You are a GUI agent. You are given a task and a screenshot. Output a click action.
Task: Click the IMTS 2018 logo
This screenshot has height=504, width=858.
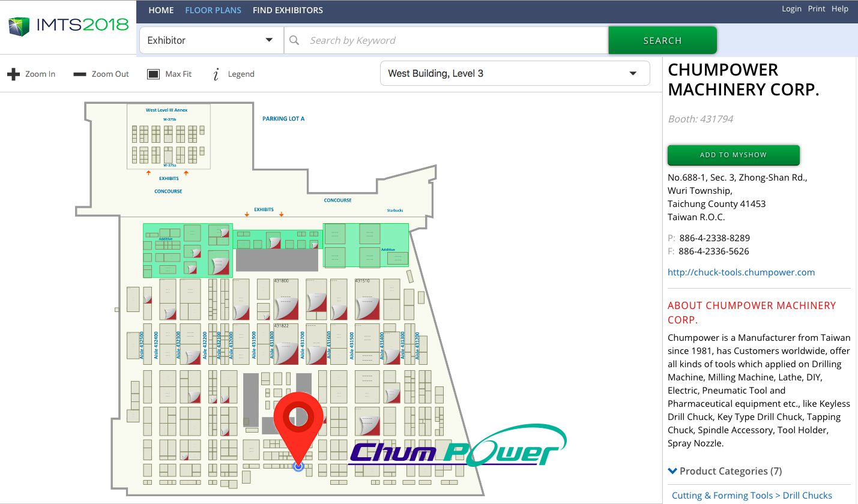point(68,25)
